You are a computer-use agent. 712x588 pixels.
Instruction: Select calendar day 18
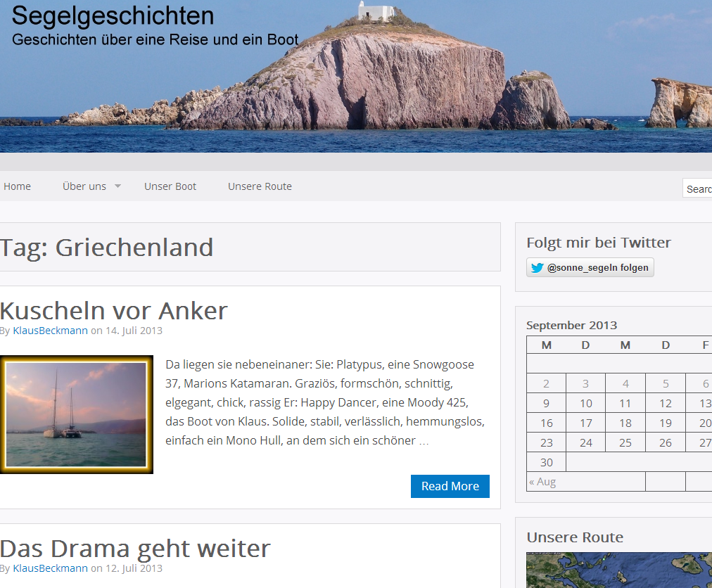[x=625, y=423]
